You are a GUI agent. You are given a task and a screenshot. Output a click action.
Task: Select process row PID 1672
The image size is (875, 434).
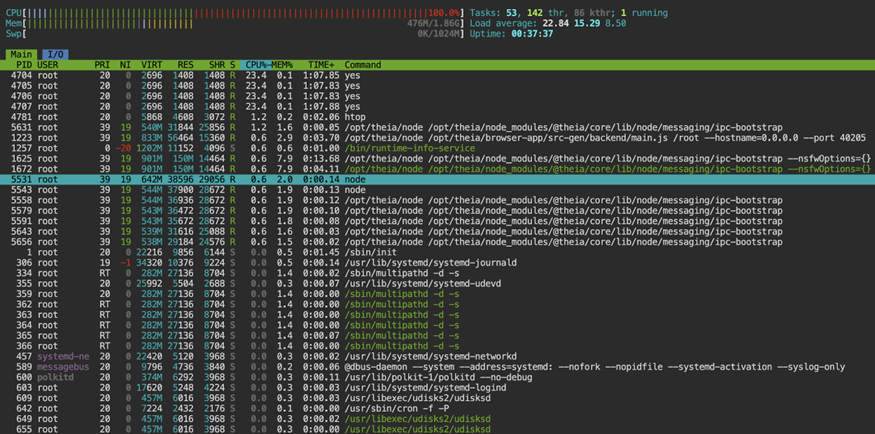[x=438, y=169]
